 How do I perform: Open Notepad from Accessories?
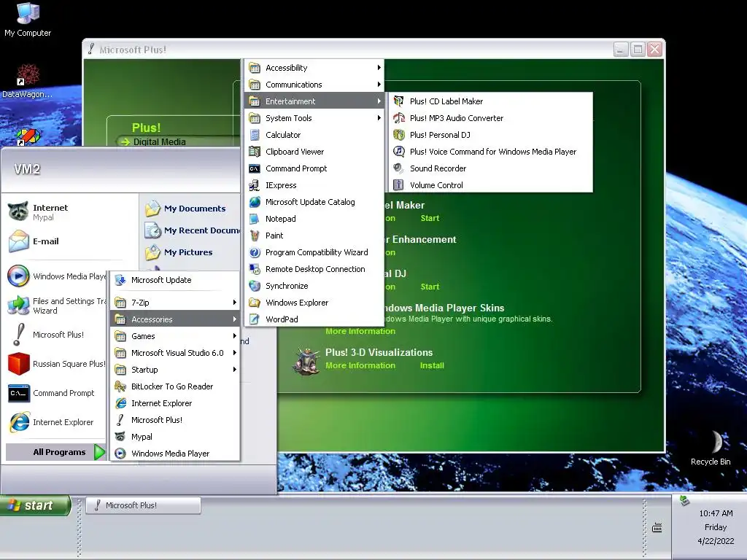pyautogui.click(x=314, y=219)
